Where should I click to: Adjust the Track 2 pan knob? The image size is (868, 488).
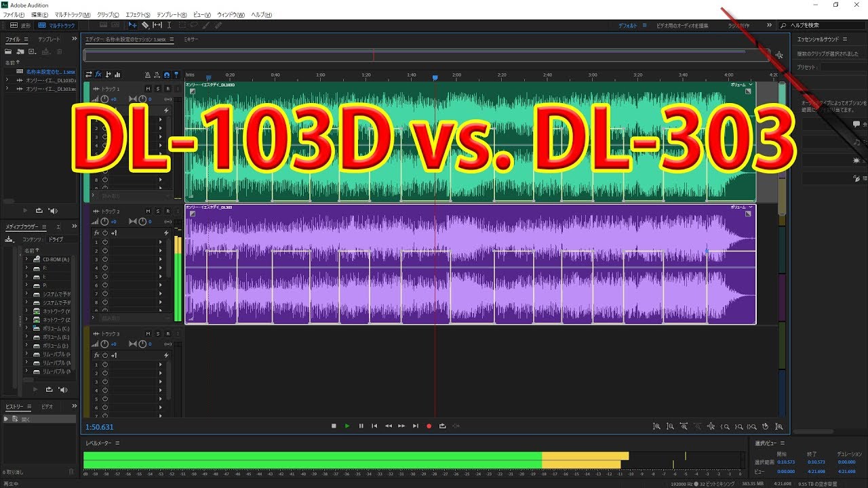(142, 222)
